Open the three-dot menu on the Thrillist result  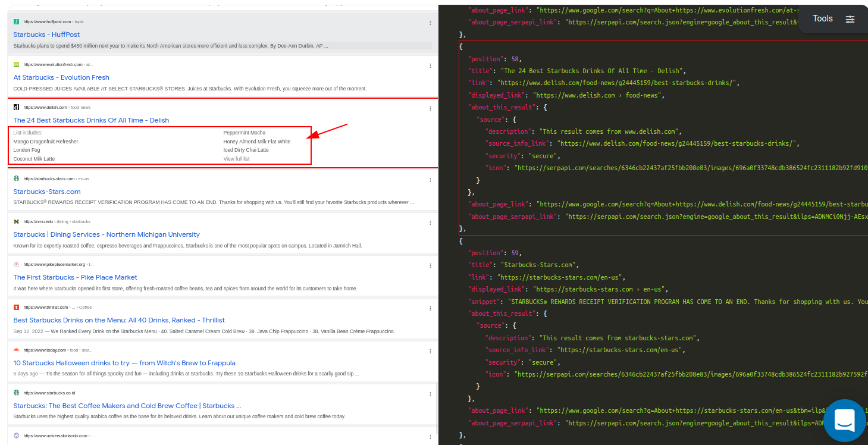430,308
